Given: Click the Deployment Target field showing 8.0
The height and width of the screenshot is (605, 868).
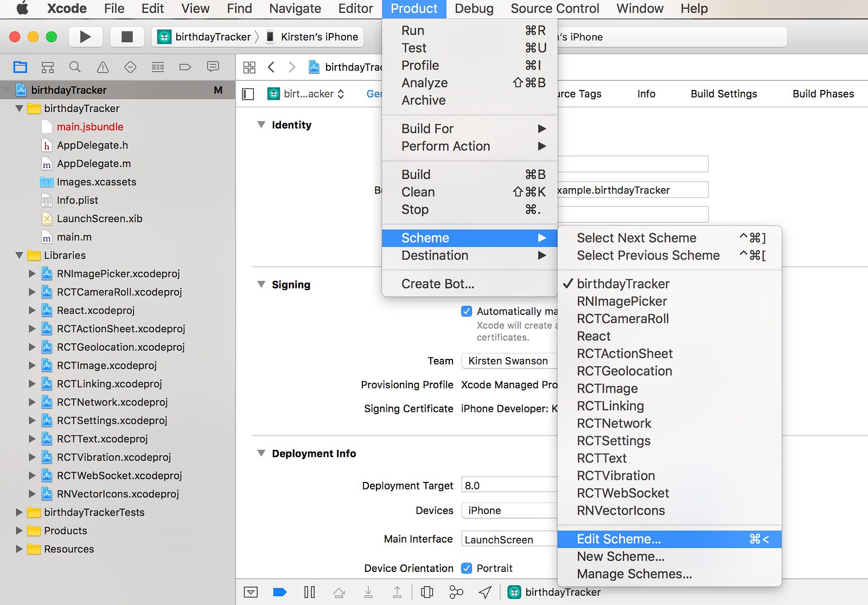Looking at the screenshot, I should [x=509, y=485].
